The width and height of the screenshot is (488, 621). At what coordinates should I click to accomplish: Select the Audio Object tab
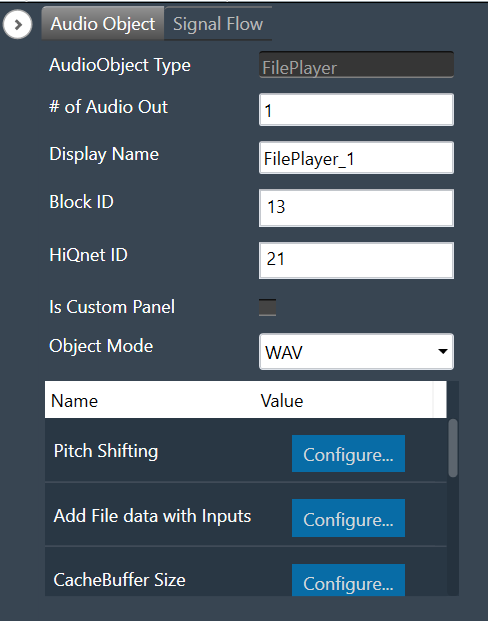pos(103,24)
